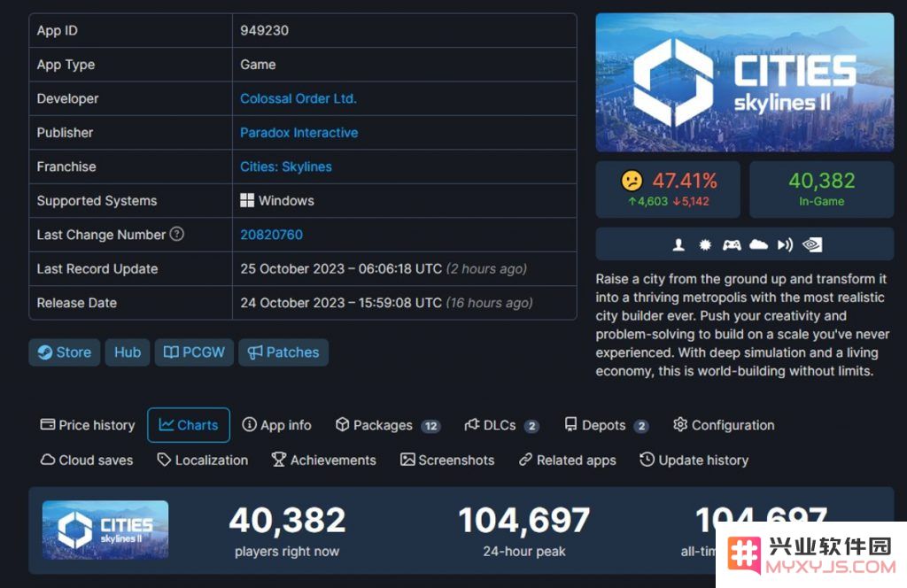Click the "Last Change Number" label text
The width and height of the screenshot is (907, 588).
click(101, 235)
